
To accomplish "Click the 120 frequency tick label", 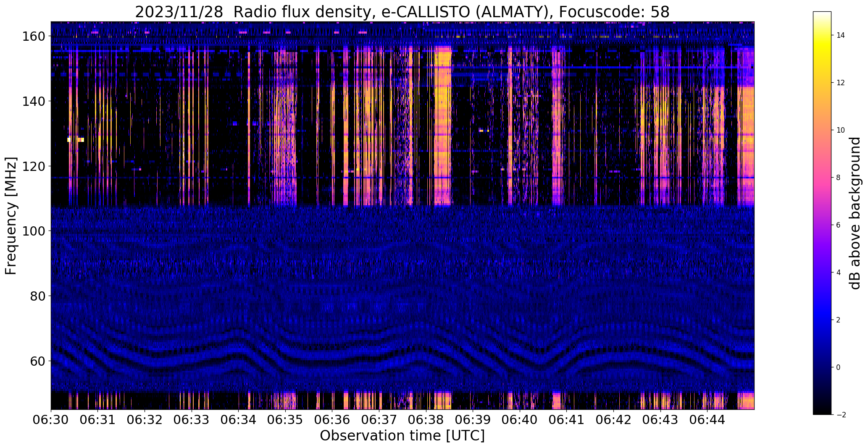I will pyautogui.click(x=33, y=166).
